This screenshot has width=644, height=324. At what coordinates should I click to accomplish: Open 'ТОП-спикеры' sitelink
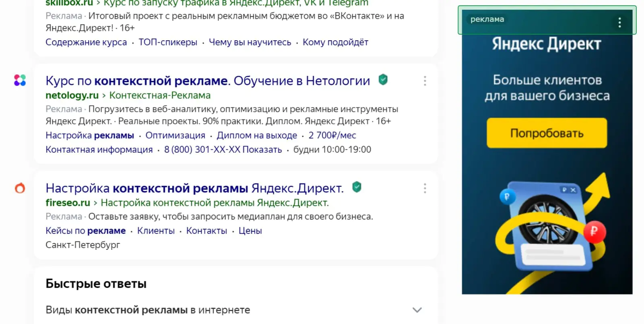pyautogui.click(x=168, y=42)
